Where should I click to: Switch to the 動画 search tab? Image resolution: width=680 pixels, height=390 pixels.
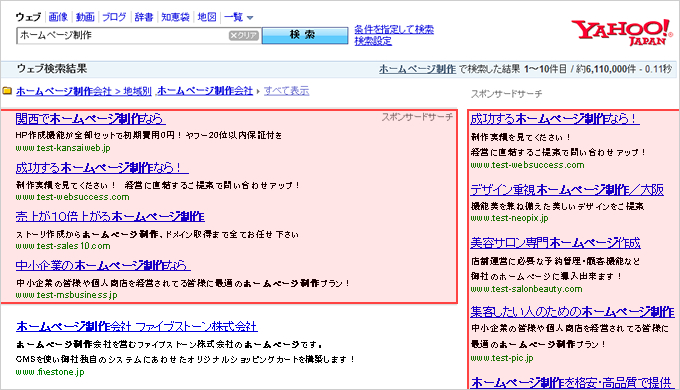pos(85,17)
